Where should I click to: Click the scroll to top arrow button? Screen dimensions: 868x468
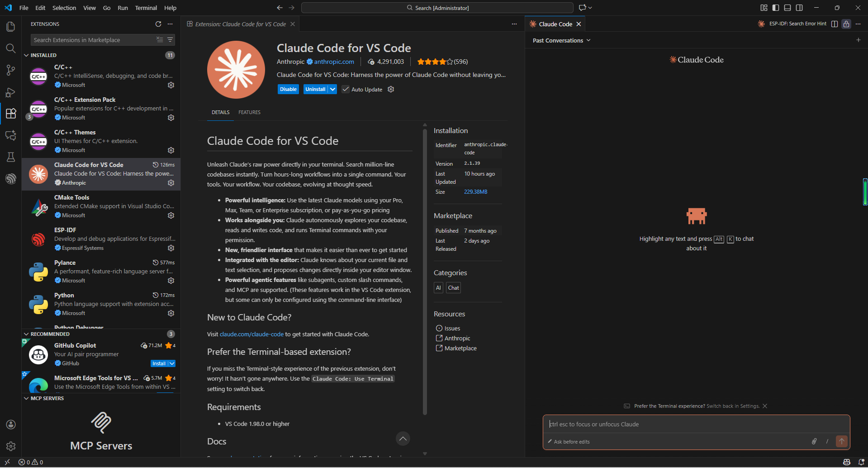403,439
